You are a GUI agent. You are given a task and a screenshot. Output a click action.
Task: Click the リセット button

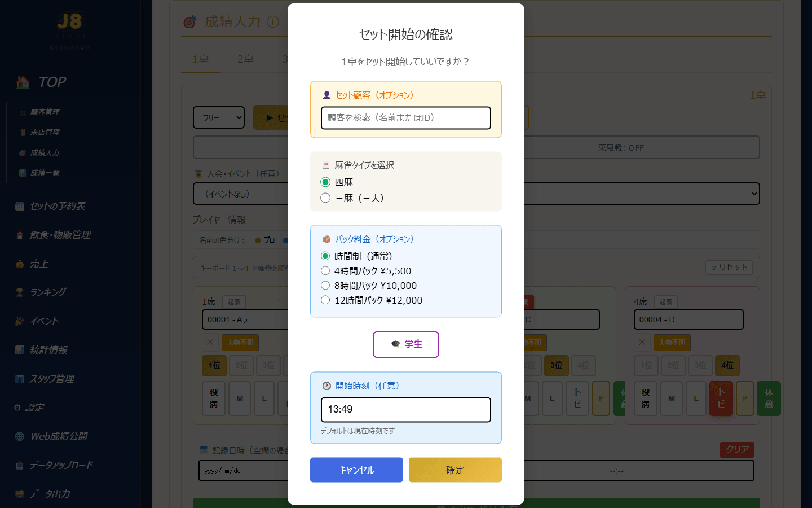pyautogui.click(x=729, y=267)
